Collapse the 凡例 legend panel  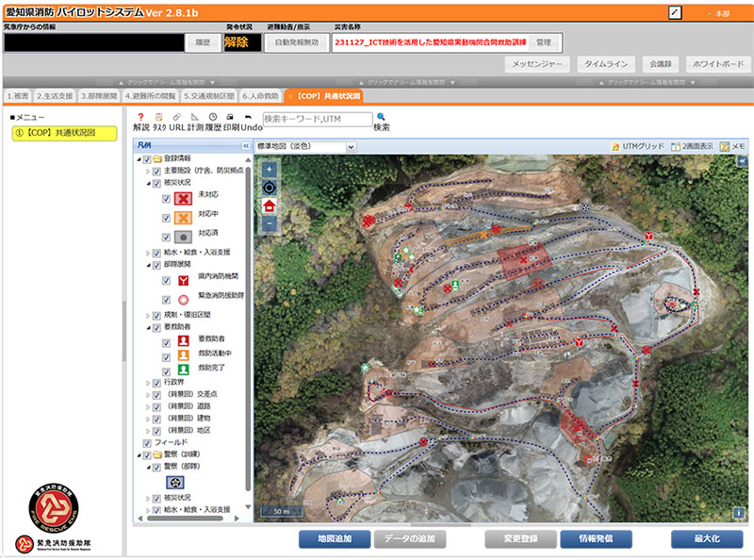pos(246,146)
